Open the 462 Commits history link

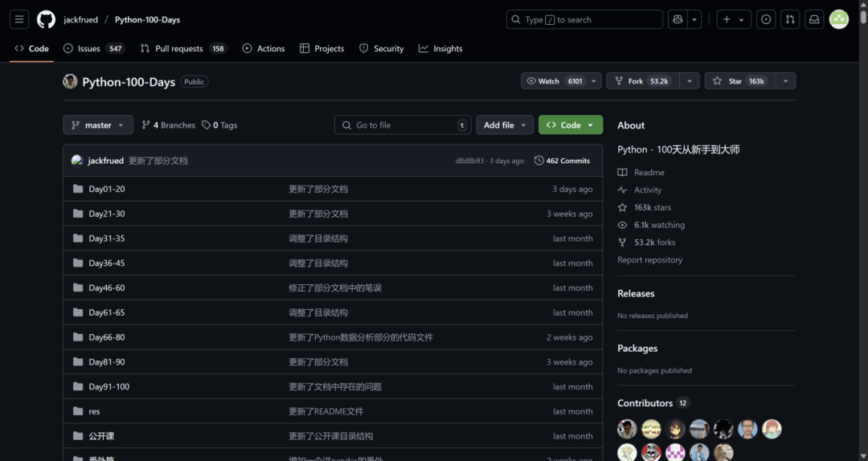click(562, 161)
